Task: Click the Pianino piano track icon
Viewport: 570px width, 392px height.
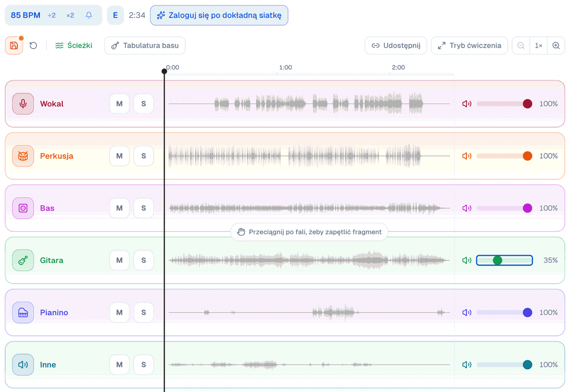Action: click(23, 313)
